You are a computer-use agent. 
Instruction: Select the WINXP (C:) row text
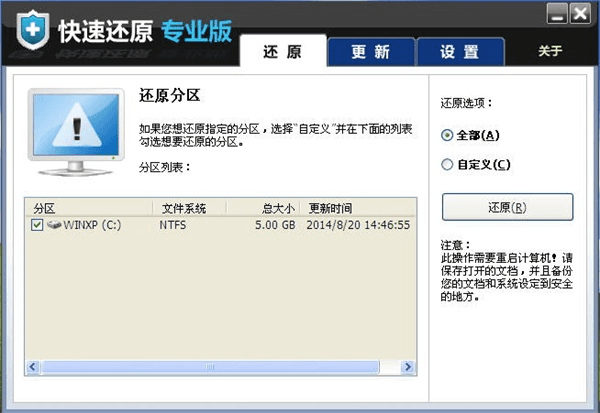[92, 225]
